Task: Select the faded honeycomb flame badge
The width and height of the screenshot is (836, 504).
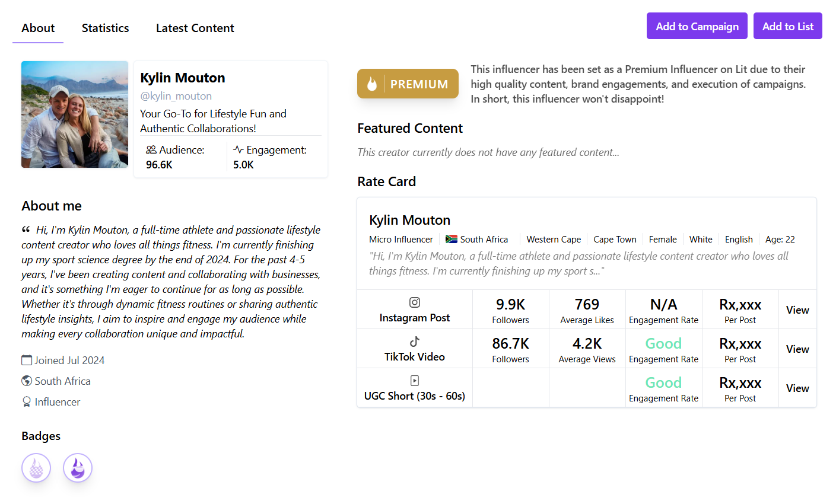Action: (36, 468)
